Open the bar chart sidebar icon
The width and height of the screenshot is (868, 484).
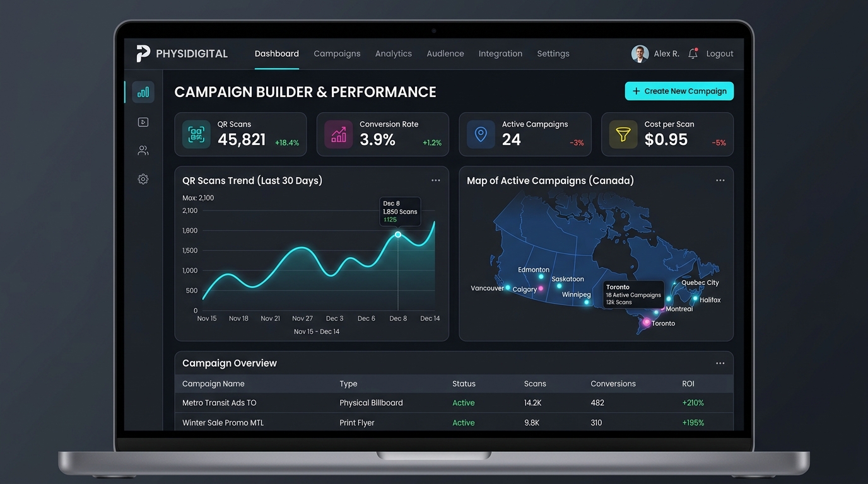coord(143,92)
